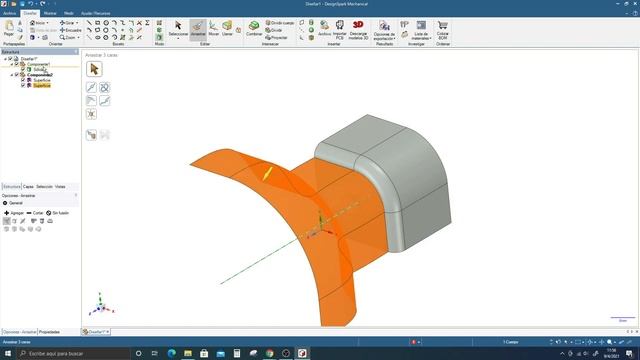The width and height of the screenshot is (640, 360).
Task: Enable the Sin fusión pull option
Action: [x=57, y=213]
